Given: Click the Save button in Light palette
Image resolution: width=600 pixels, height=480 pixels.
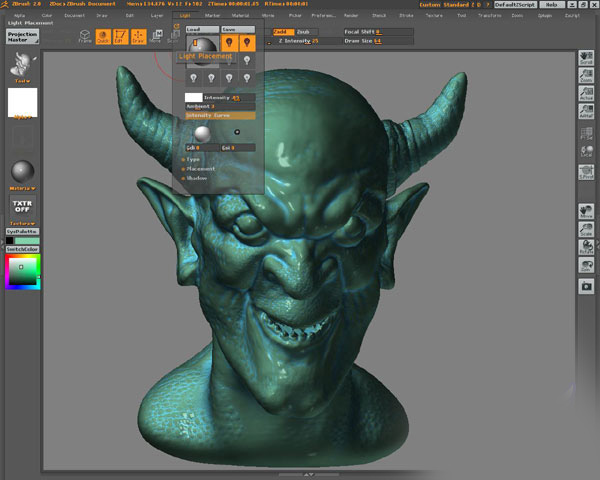Looking at the screenshot, I should pyautogui.click(x=238, y=29).
